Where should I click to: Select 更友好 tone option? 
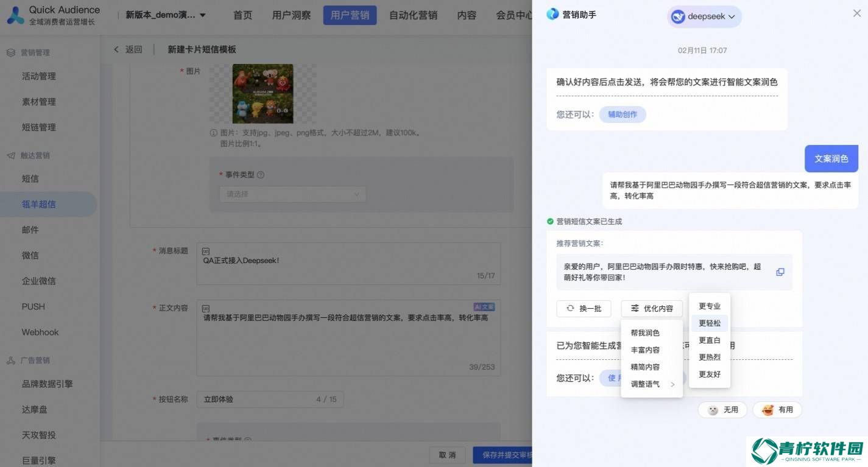coord(710,374)
